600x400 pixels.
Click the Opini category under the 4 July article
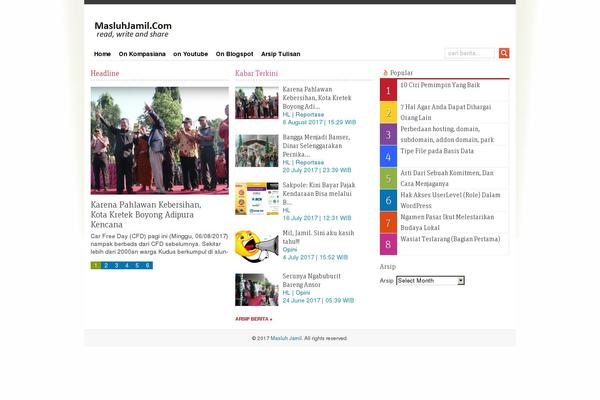click(x=290, y=250)
